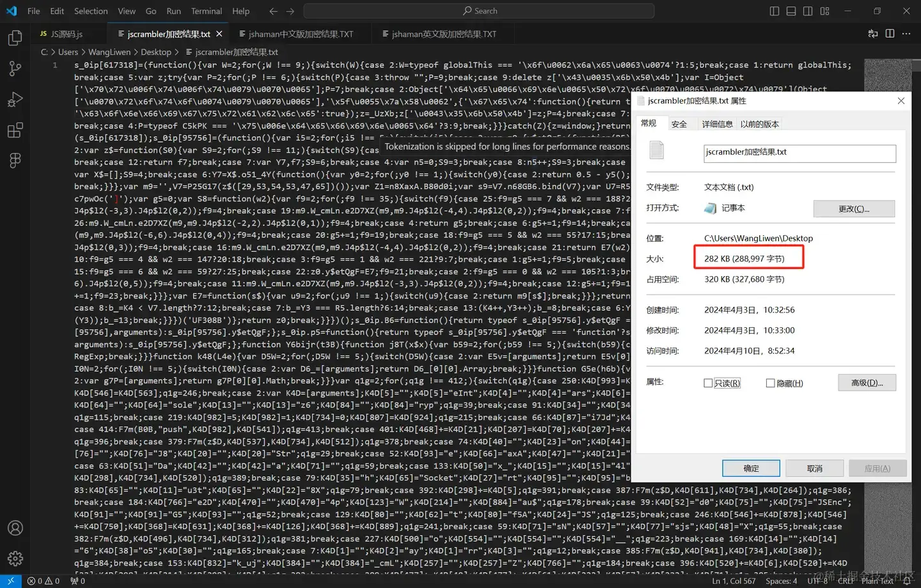The height and width of the screenshot is (588, 921).
Task: Open the editor More Actions ellipsis
Action: point(906,33)
